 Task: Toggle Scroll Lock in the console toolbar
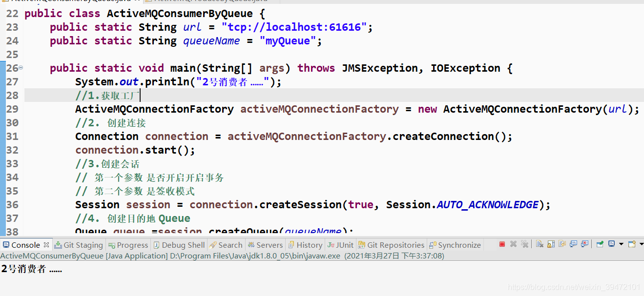pos(551,244)
